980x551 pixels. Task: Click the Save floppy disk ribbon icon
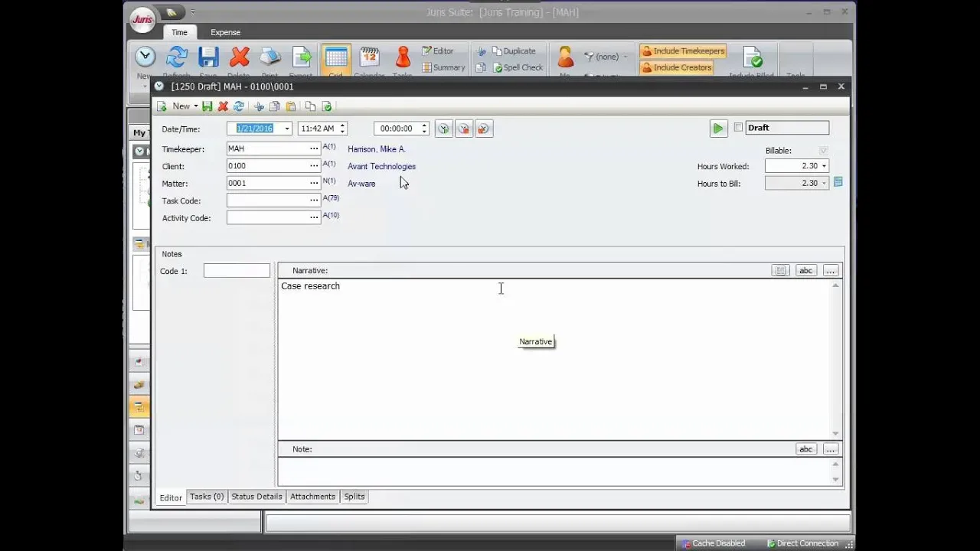click(x=208, y=57)
